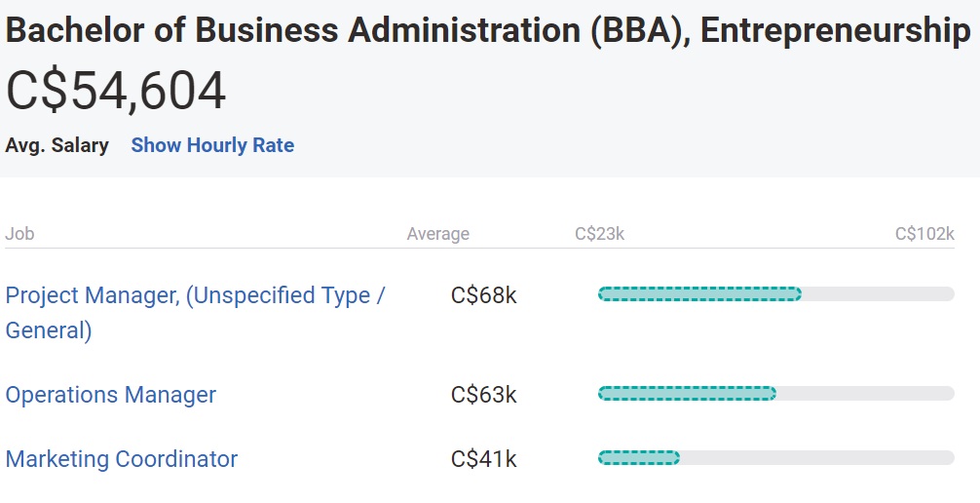Image resolution: width=980 pixels, height=503 pixels.
Task: Select the C$41k average value
Action: coord(483,459)
